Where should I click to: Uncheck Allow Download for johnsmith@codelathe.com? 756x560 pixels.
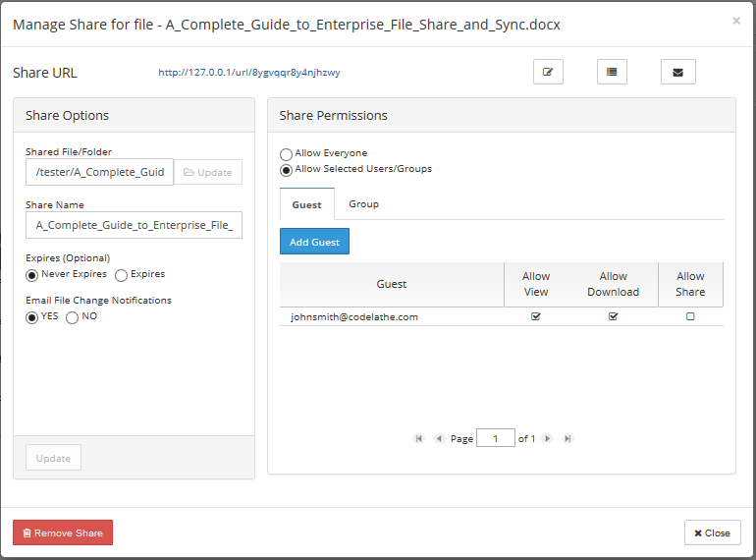tap(613, 316)
